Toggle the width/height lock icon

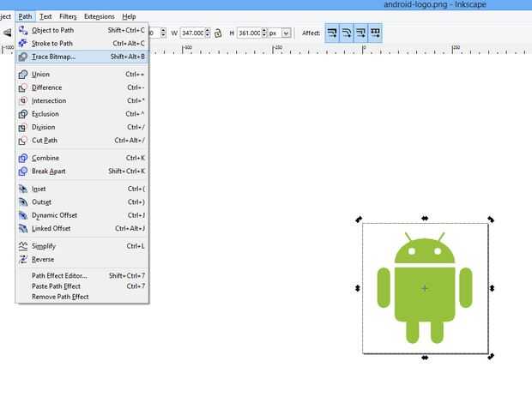[218, 33]
